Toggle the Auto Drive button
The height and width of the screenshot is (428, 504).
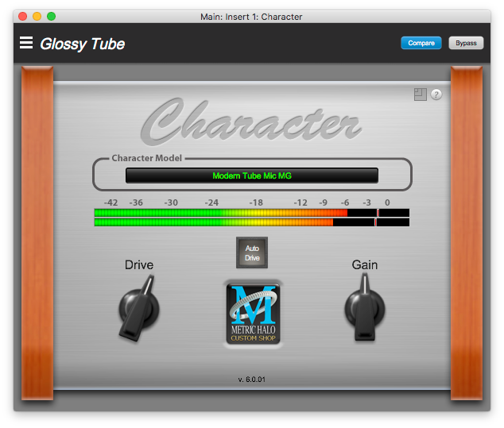click(252, 253)
